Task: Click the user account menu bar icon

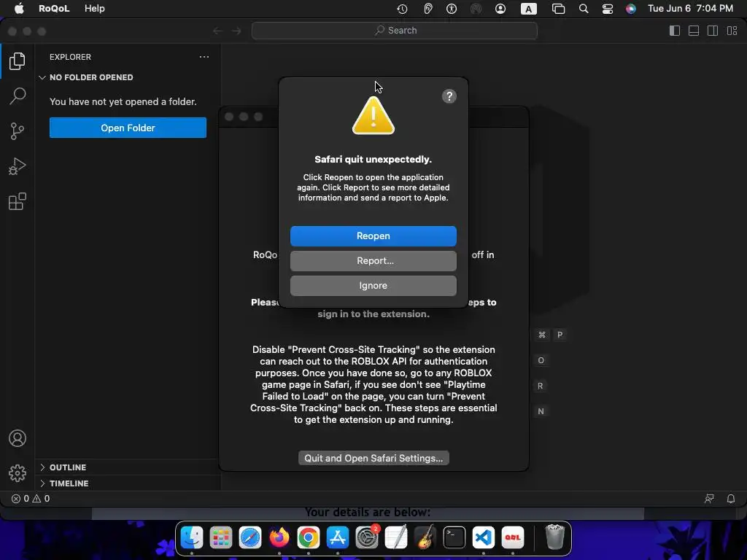Action: (500, 9)
